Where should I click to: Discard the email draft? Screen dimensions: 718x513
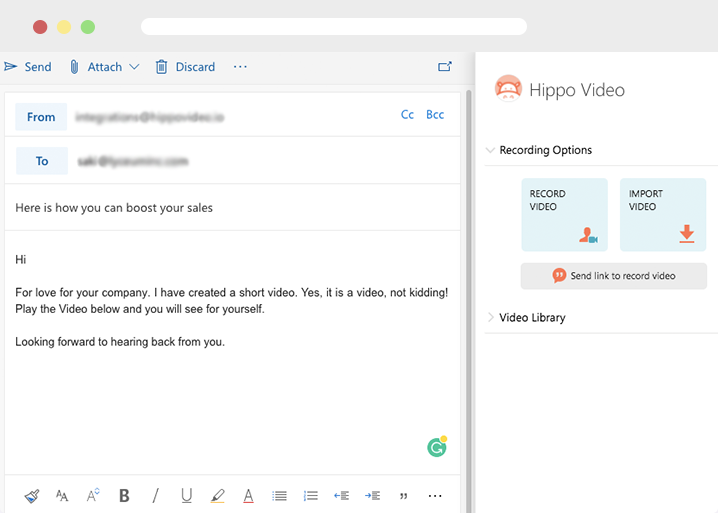click(186, 67)
